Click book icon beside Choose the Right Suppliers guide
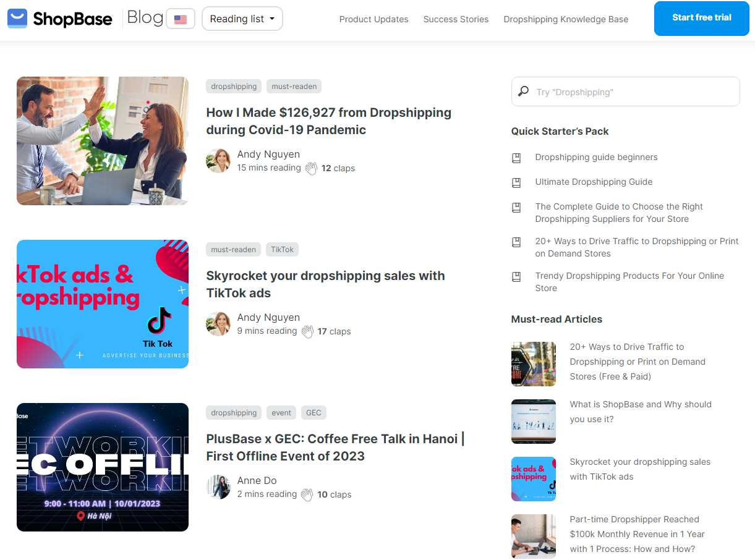This screenshot has height=560, width=755. pyautogui.click(x=516, y=207)
